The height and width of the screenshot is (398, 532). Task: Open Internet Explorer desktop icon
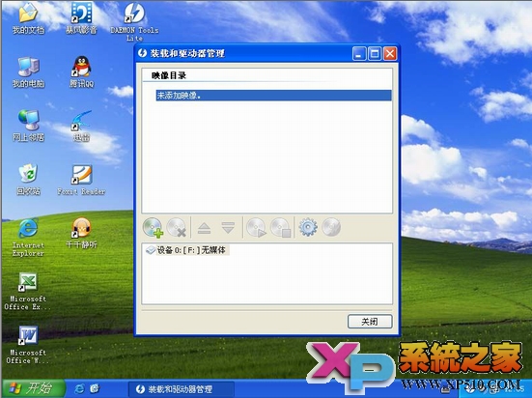click(x=28, y=237)
